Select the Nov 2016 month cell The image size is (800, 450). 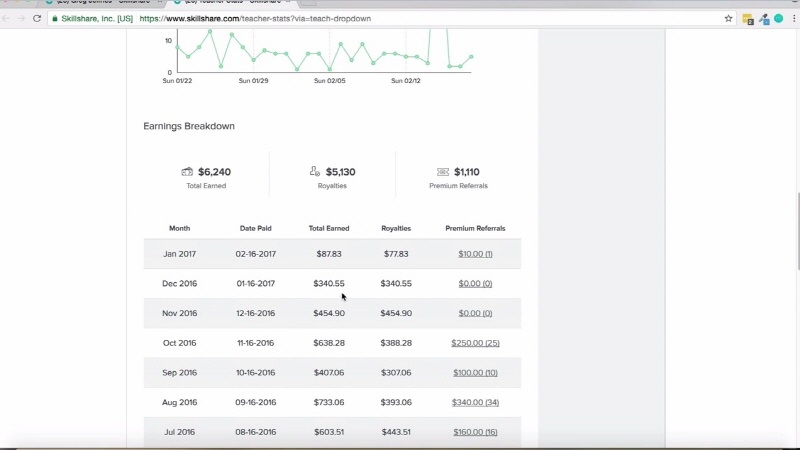(x=180, y=313)
